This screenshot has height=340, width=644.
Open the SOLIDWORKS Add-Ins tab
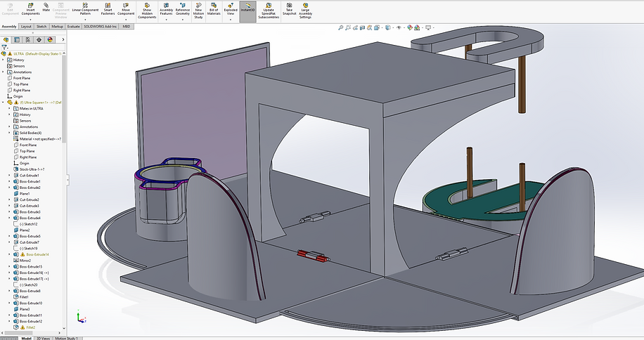(101, 27)
